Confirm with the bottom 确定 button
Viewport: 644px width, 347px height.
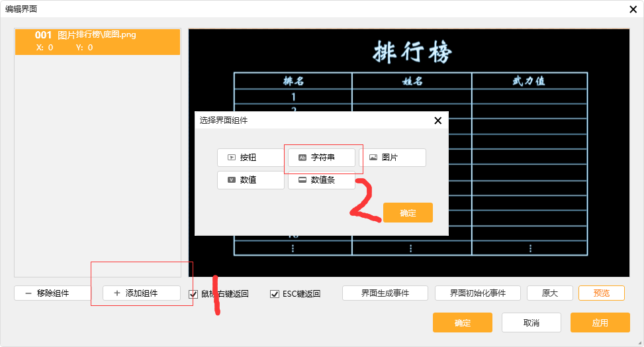coord(462,322)
